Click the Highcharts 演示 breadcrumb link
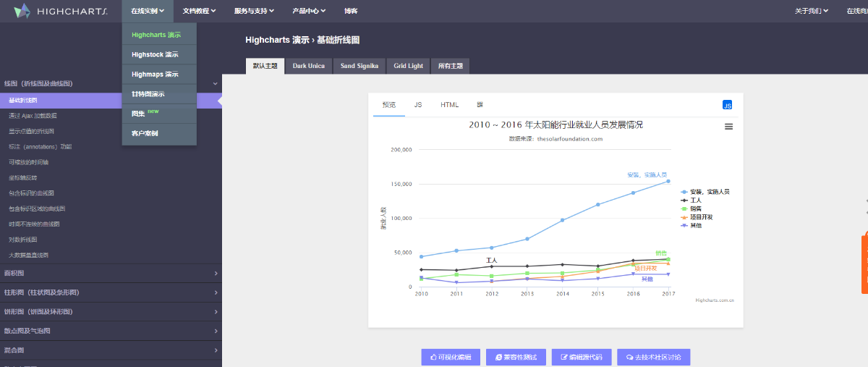Viewport: 868px width, 367px height. pos(277,41)
